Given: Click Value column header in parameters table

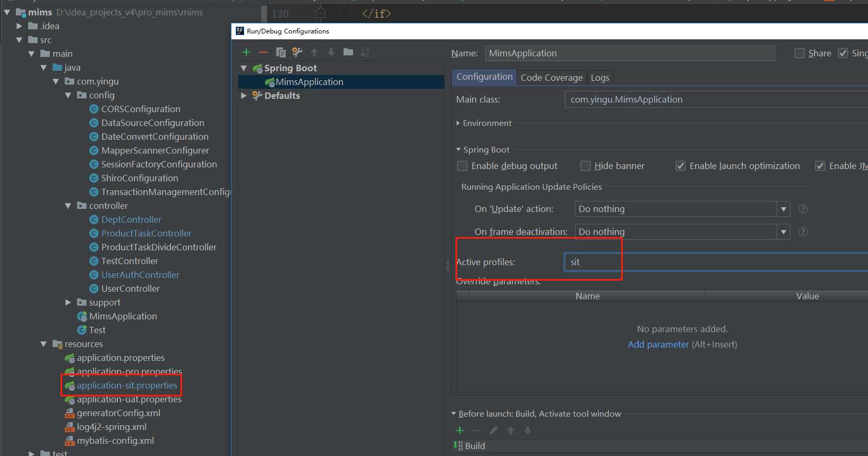Looking at the screenshot, I should [x=787, y=296].
